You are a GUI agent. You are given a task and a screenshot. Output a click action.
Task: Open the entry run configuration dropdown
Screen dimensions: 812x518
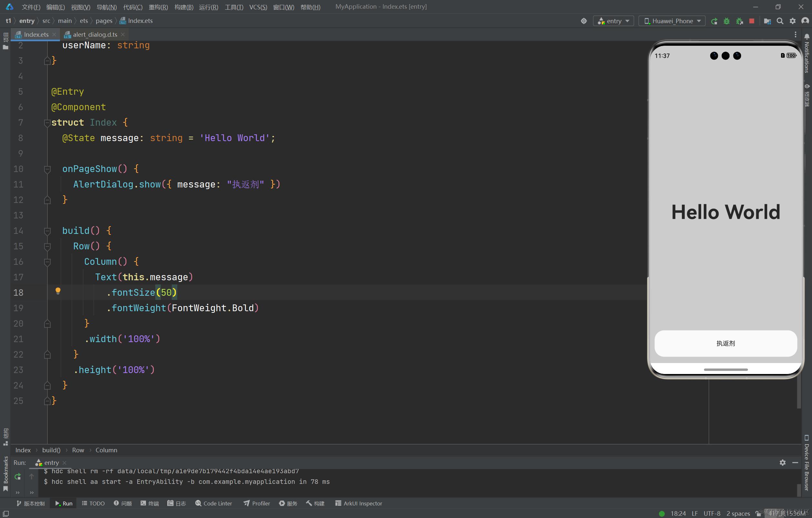(x=613, y=21)
